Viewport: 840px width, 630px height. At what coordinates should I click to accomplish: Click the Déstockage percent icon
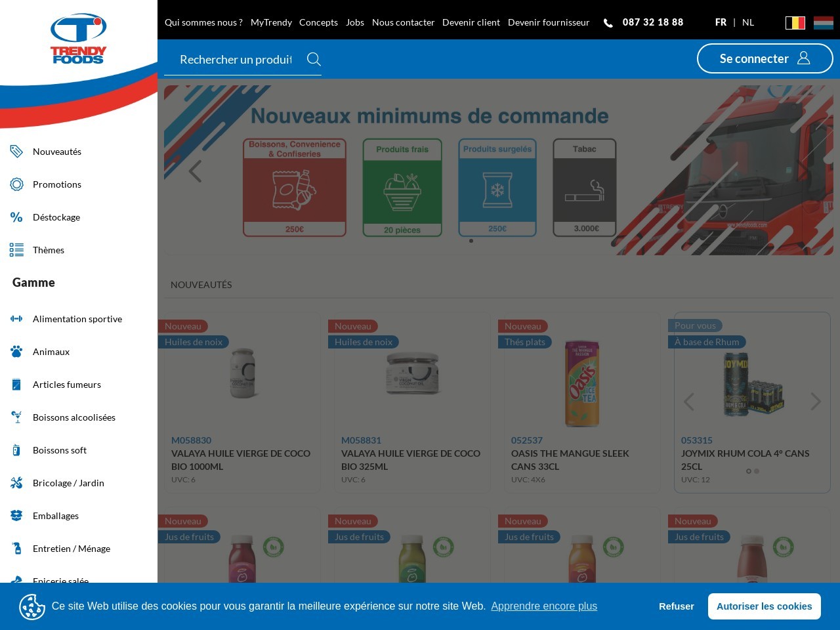coord(16,217)
